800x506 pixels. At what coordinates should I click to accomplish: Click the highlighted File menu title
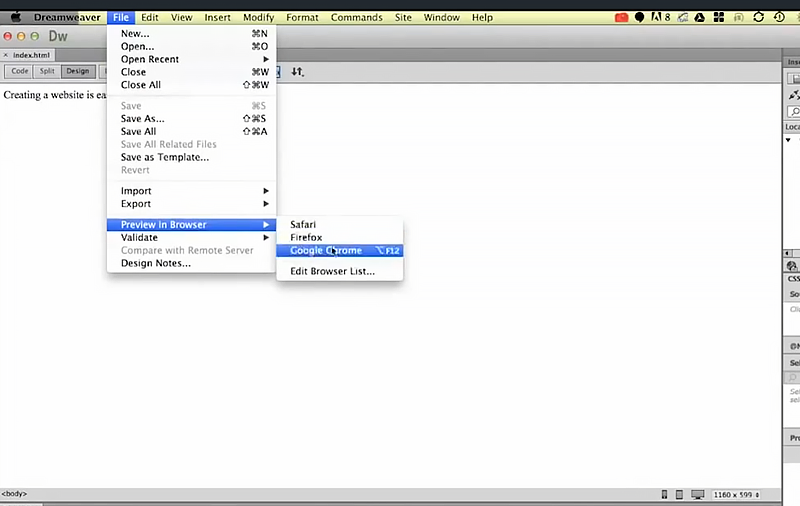pyautogui.click(x=121, y=17)
